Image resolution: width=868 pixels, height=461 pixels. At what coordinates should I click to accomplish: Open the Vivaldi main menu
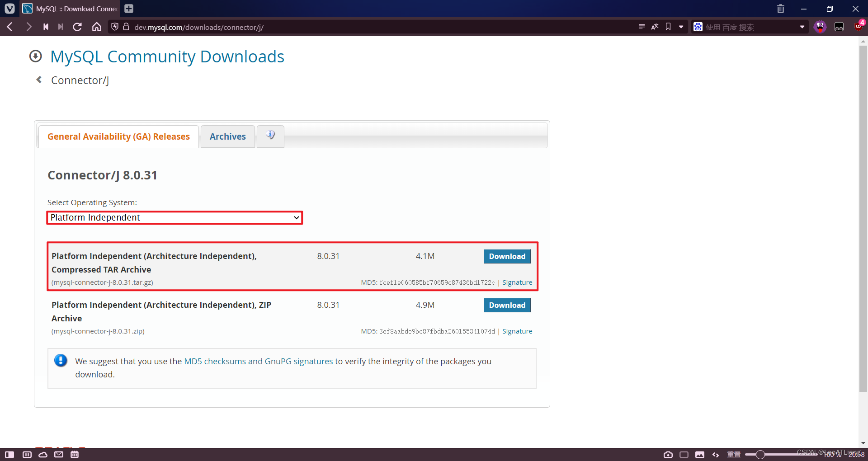(x=9, y=9)
